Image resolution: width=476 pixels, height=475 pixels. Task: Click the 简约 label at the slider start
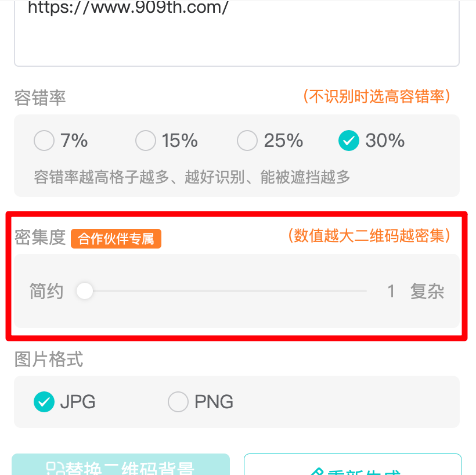point(46,291)
